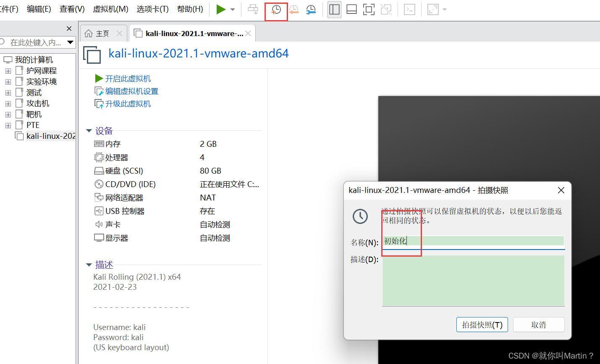Click the NAT network value
Image resolution: width=600 pixels, height=364 pixels.
208,198
